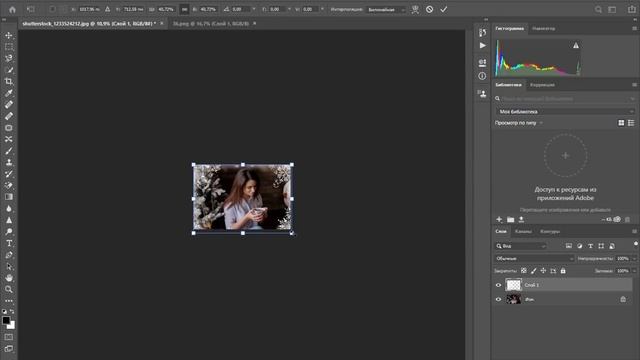Screen dimensions: 640x360
Task: Go to the Home screen icon
Action: pos(12,9)
